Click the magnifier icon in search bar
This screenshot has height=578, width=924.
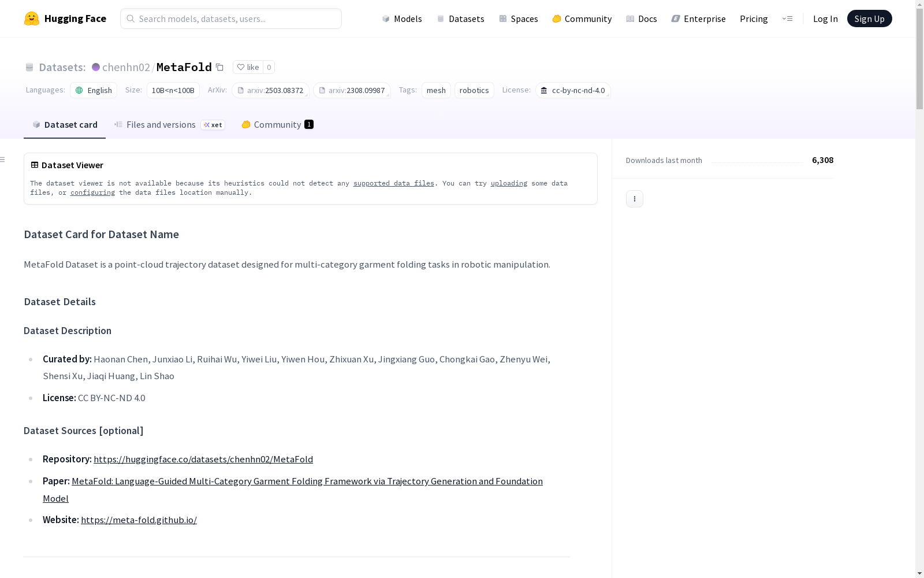[131, 18]
